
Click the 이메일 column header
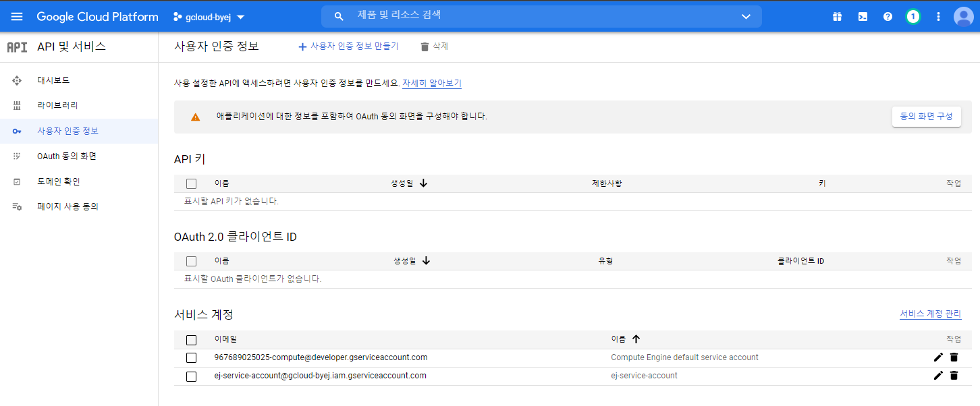pyautogui.click(x=225, y=339)
